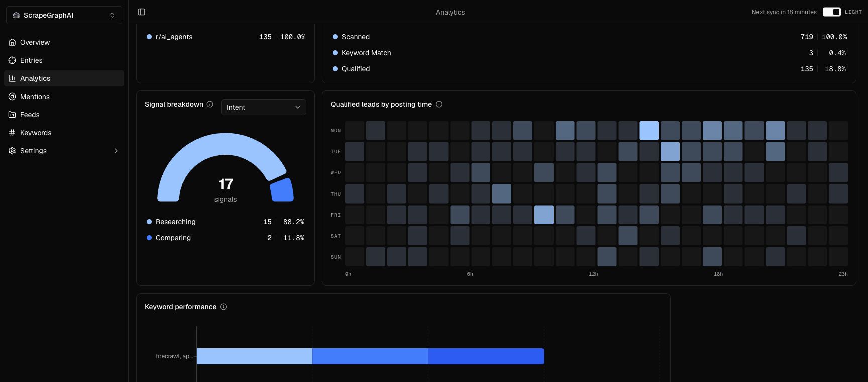Click the Analytics page title
Viewport: 868px width, 382px height.
450,12
